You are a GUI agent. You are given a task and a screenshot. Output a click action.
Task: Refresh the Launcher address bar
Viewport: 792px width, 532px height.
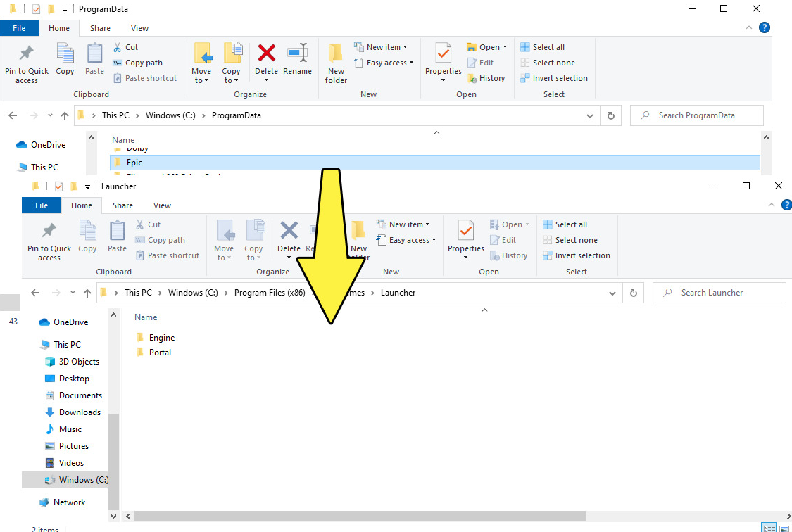(x=634, y=293)
